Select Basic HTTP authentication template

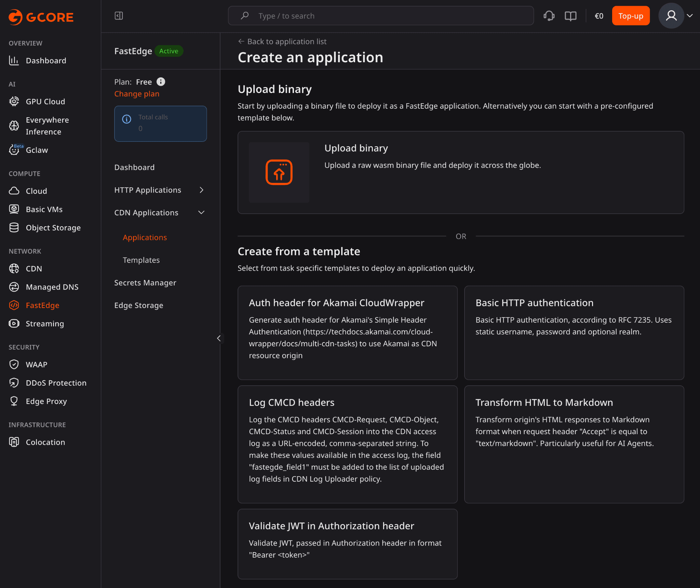[574, 333]
